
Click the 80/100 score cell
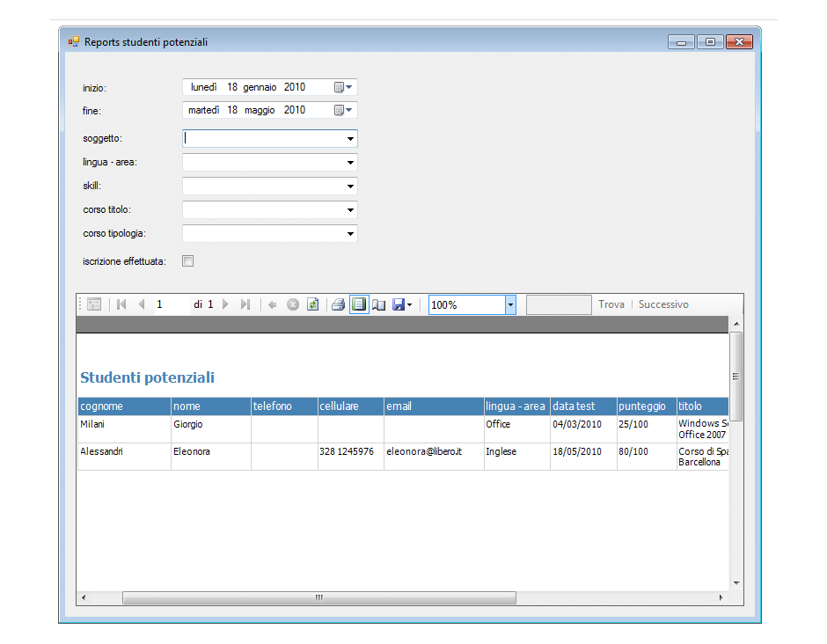[x=647, y=457]
